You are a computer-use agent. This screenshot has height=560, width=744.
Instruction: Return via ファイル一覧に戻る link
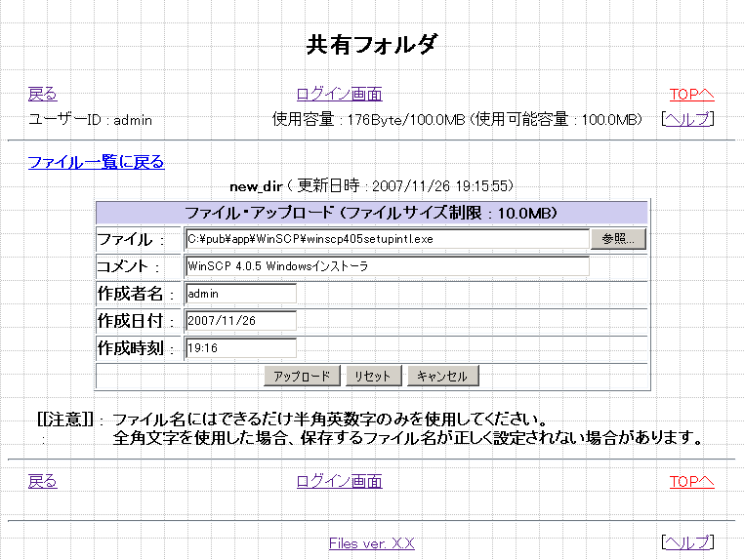[96, 162]
